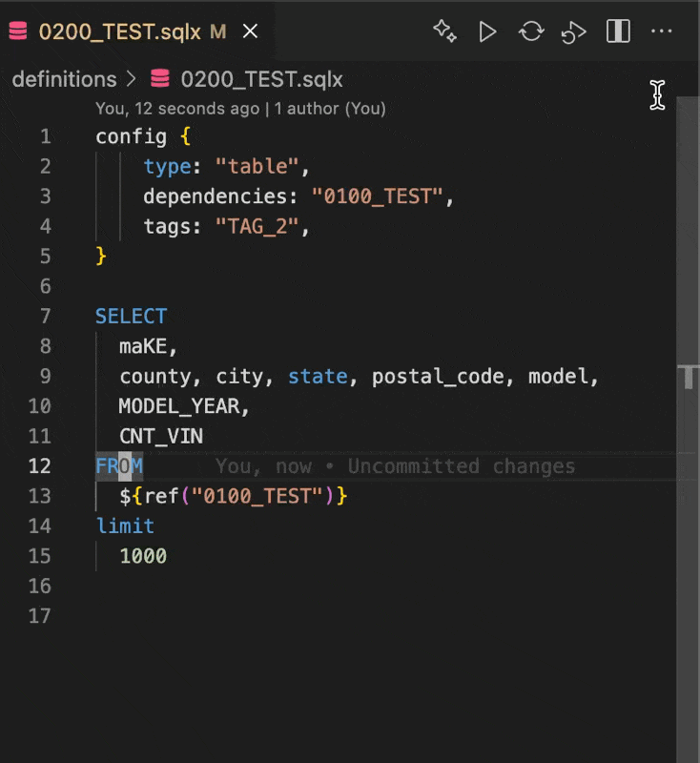Image resolution: width=700 pixels, height=763 pixels.
Task: Click the modified 'M' indicator on tab
Action: coord(218,31)
